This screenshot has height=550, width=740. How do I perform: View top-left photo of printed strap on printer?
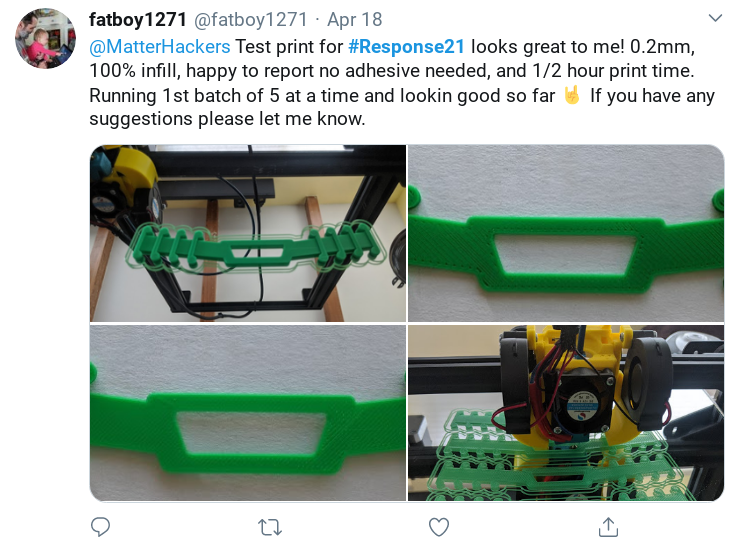(x=248, y=233)
